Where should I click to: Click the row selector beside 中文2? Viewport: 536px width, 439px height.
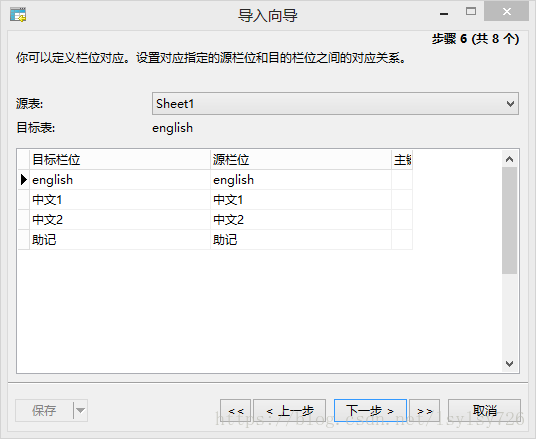24,220
